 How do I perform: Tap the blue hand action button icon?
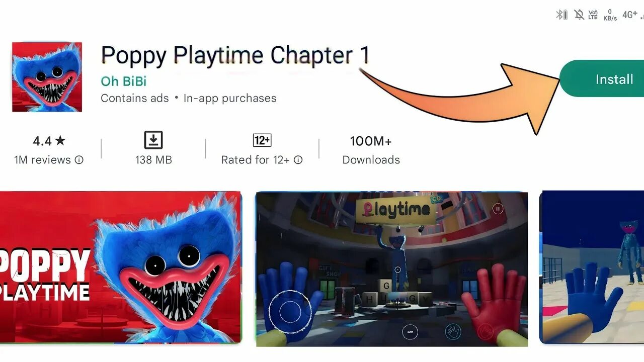click(453, 331)
